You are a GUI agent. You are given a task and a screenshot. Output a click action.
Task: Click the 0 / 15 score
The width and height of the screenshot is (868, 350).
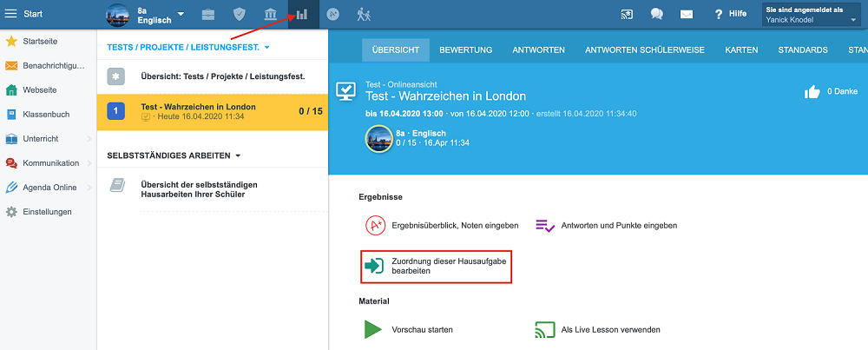click(x=311, y=111)
